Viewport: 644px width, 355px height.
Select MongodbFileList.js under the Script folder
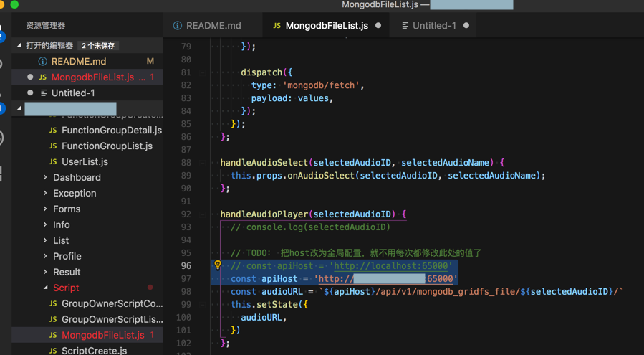coord(87,335)
